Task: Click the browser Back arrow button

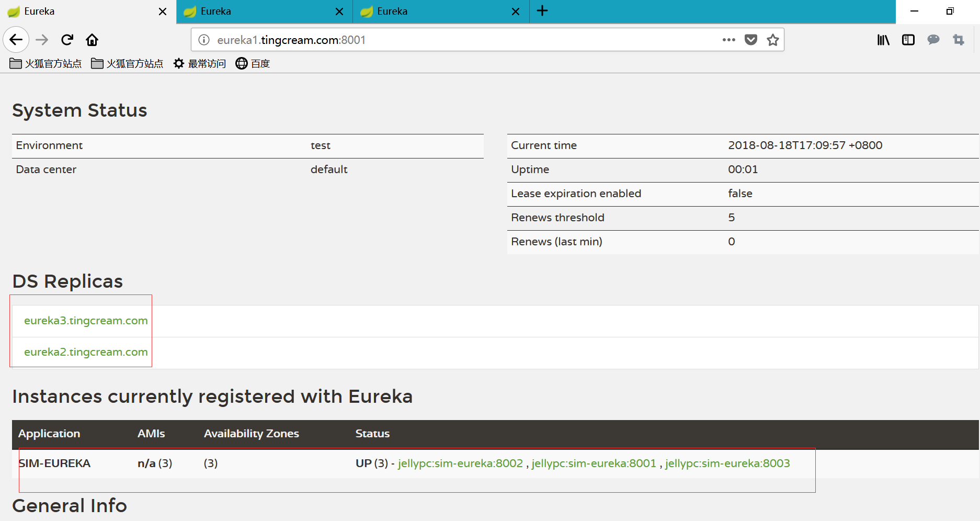Action: (16, 40)
